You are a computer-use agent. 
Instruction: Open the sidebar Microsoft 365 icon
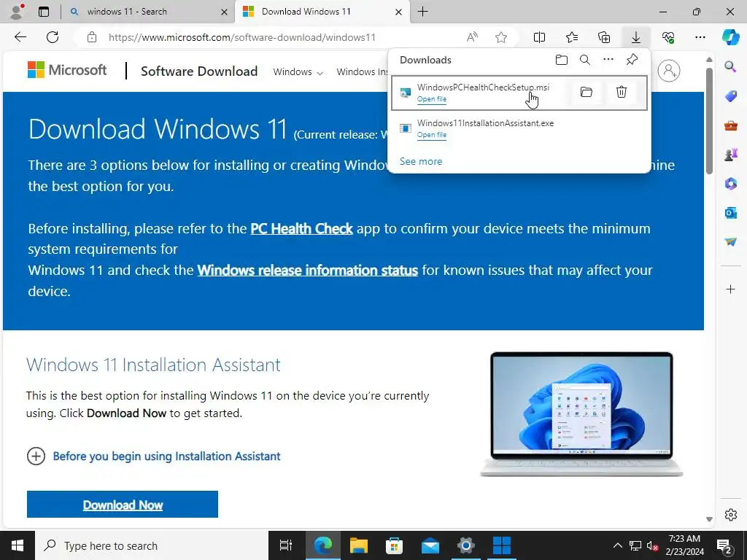pyautogui.click(x=730, y=183)
